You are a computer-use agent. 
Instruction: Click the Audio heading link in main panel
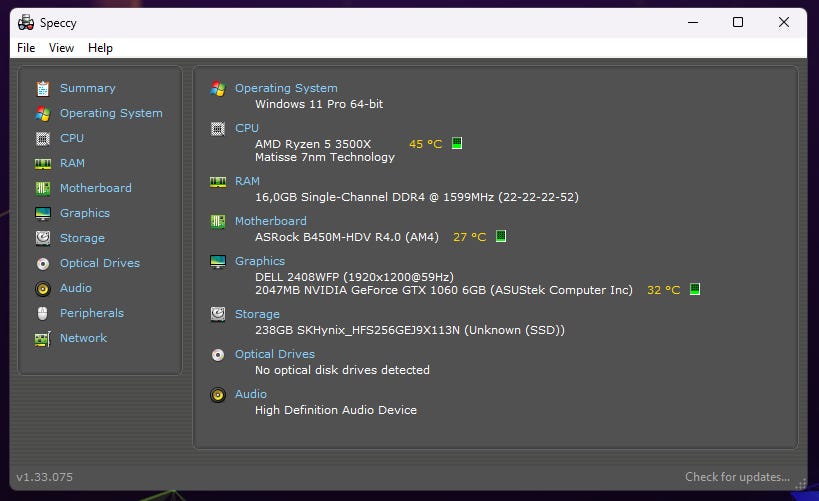[x=251, y=394]
